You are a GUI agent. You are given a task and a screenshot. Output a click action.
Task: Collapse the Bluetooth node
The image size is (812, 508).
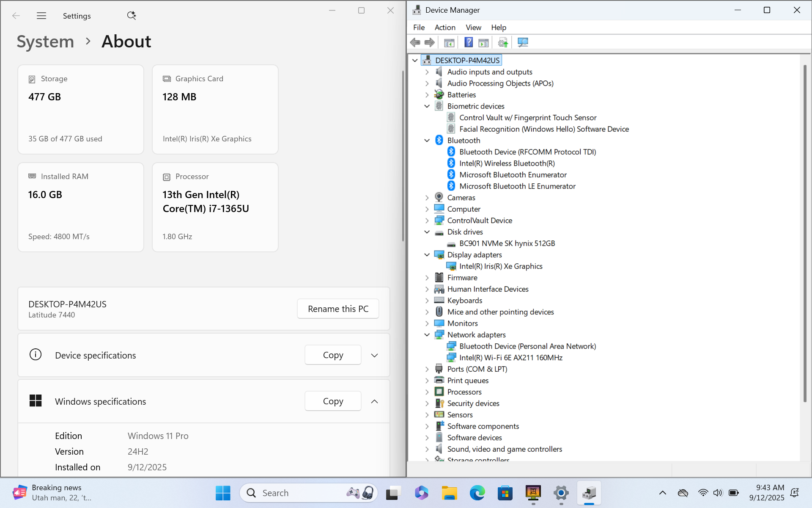427,141
